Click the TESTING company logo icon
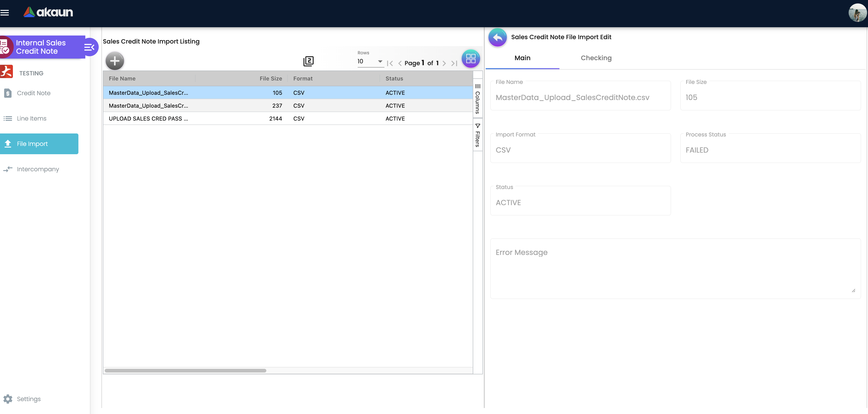This screenshot has height=414, width=868. pyautogui.click(x=6, y=72)
